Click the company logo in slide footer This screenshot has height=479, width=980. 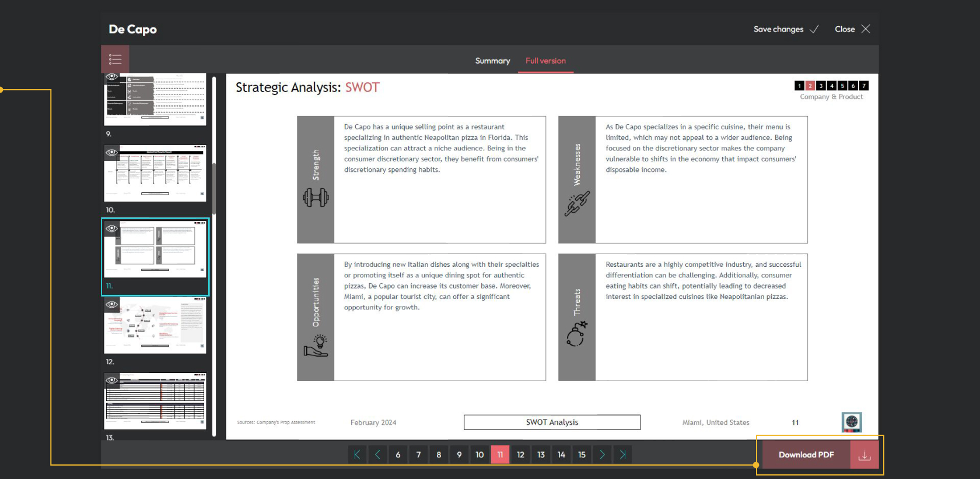click(852, 422)
